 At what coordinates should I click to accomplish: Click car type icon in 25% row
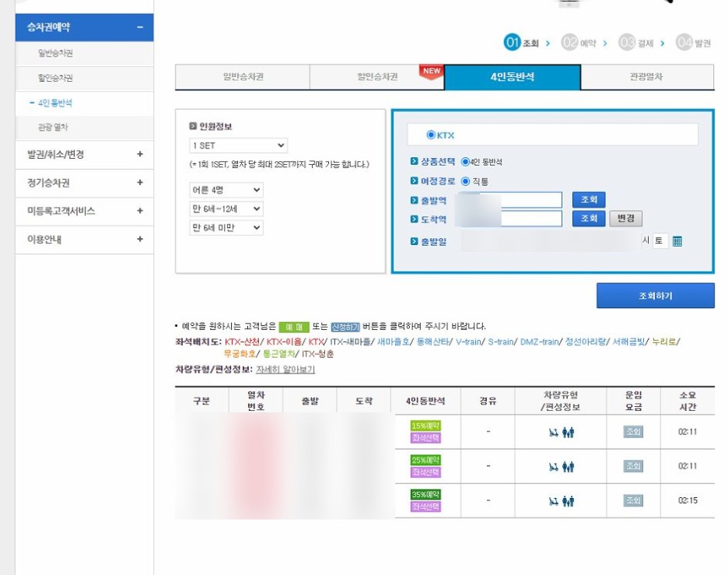[x=562, y=466]
